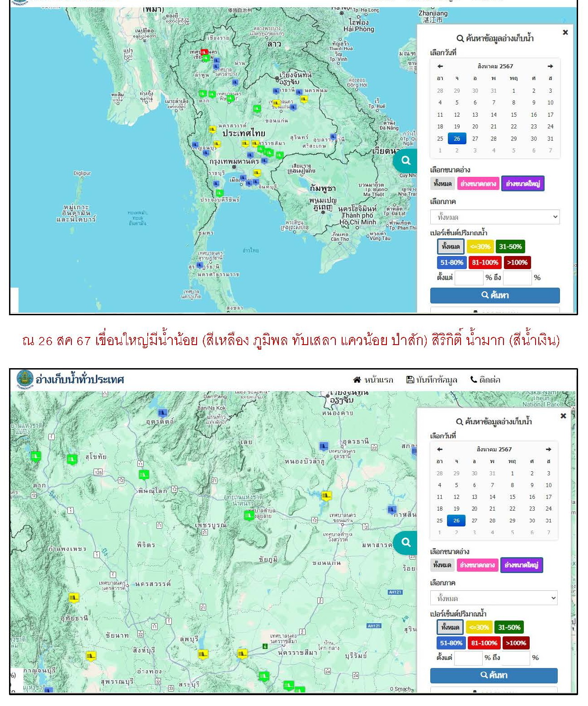The height and width of the screenshot is (706, 588).
Task: Click สิงหาคม 2567 month title in upper calendar
Action: 495,66
